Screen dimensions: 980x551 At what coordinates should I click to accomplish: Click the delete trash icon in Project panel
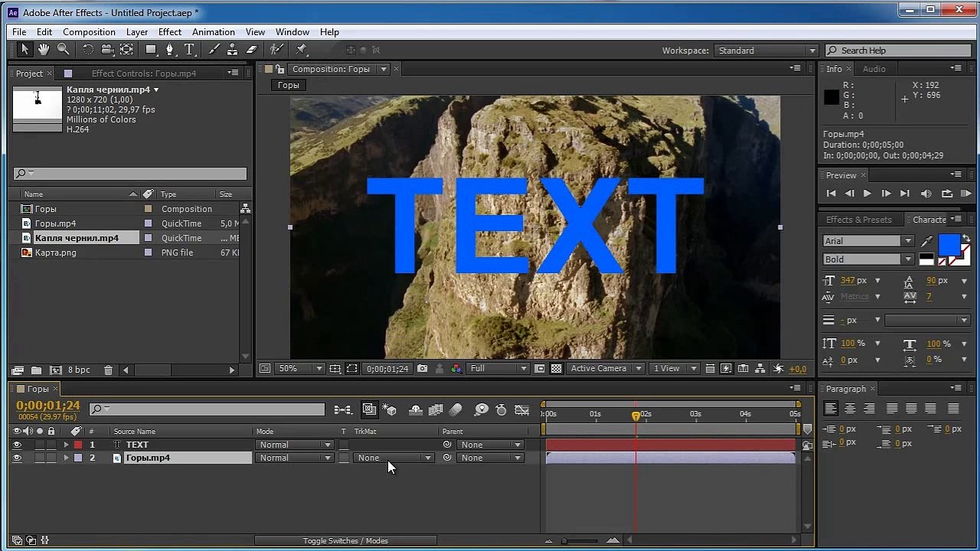[108, 370]
